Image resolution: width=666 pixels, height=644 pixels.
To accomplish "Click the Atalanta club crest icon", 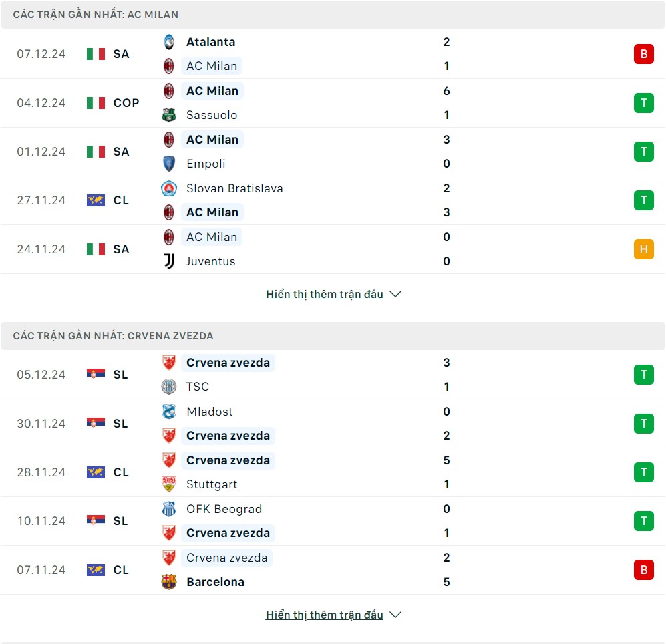I will [169, 42].
